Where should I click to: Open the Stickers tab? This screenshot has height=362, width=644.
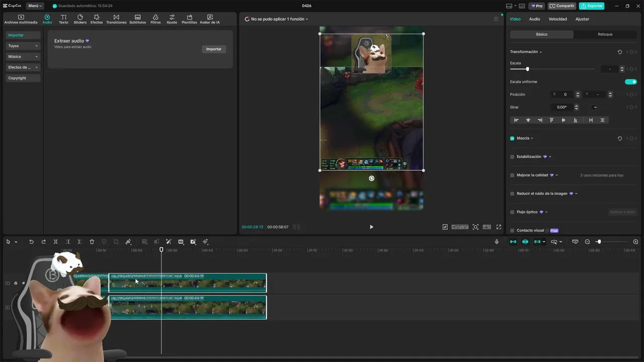click(80, 19)
